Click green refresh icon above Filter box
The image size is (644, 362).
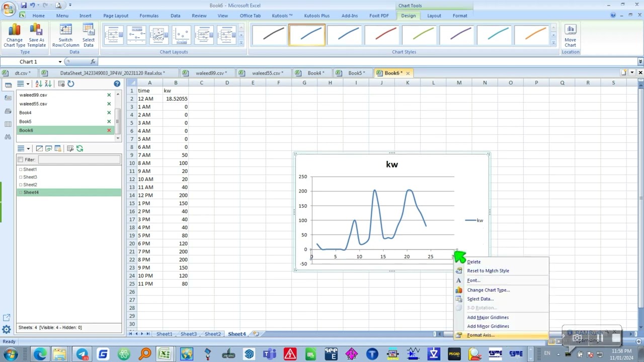coord(79,148)
